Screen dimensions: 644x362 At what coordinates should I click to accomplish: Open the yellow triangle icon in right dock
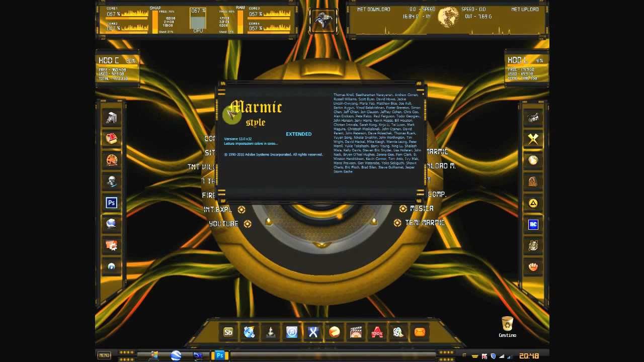pyautogui.click(x=533, y=203)
